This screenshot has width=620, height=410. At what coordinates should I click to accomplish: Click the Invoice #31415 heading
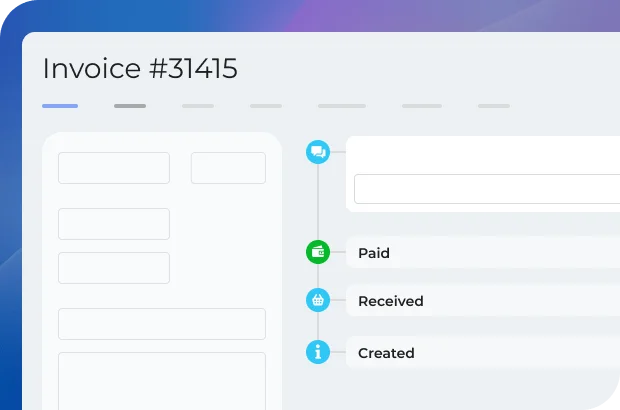click(140, 68)
